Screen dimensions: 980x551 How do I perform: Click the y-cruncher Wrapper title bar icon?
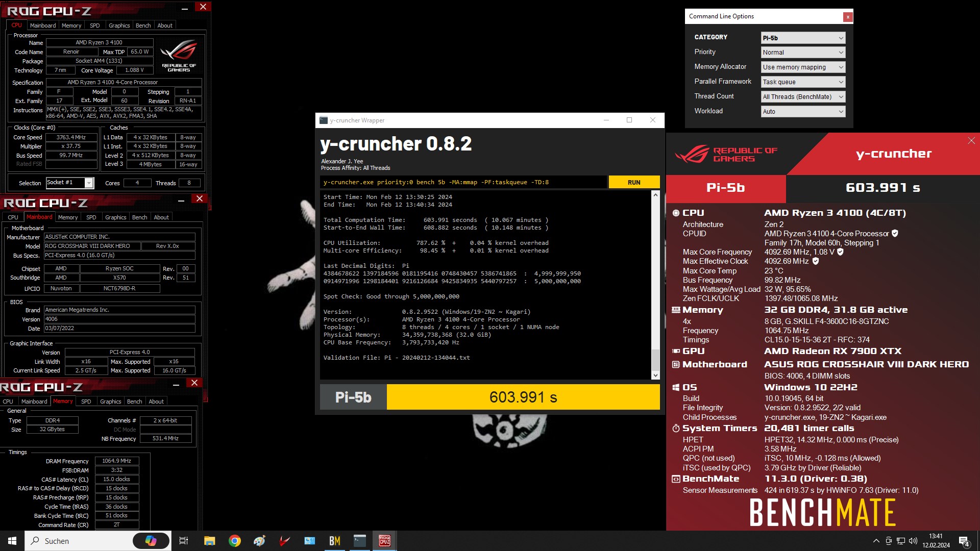pos(324,120)
